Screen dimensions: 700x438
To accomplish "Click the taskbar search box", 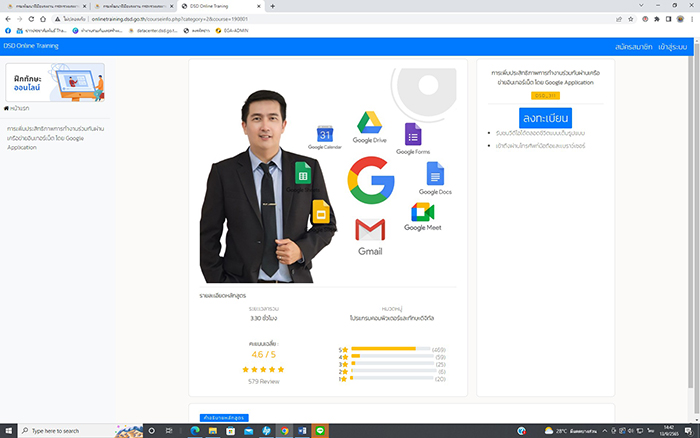I will click(x=80, y=431).
